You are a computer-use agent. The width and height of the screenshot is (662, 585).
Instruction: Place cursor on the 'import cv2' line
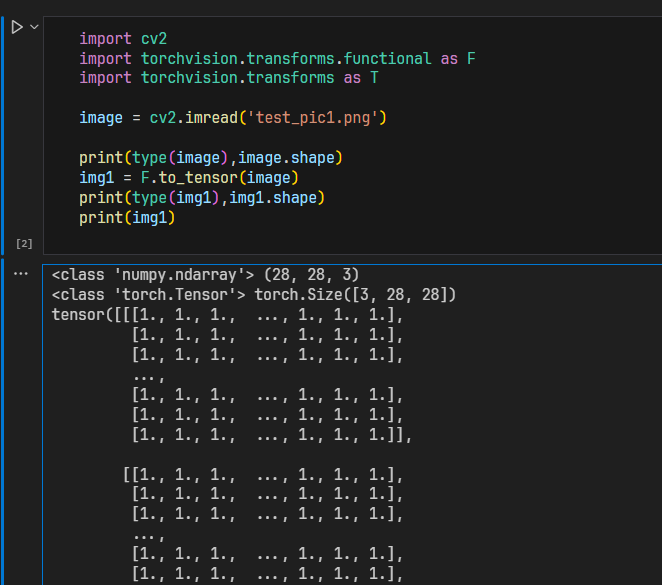123,39
